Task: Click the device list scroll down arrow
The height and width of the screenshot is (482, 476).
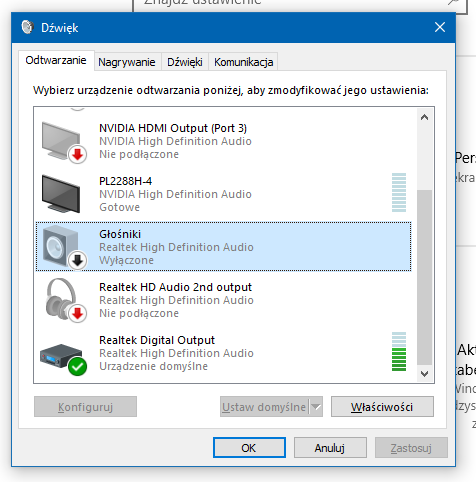Action: [424, 374]
